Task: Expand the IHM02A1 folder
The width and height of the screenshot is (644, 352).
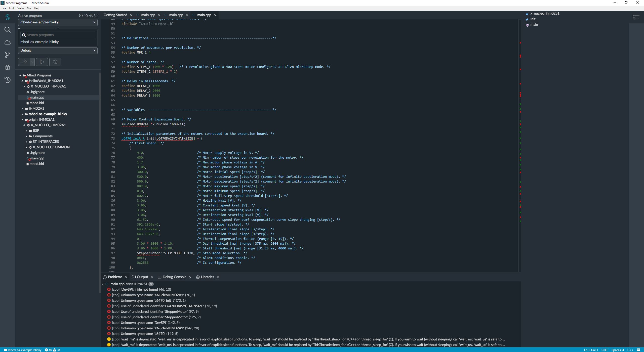Action: point(22,109)
